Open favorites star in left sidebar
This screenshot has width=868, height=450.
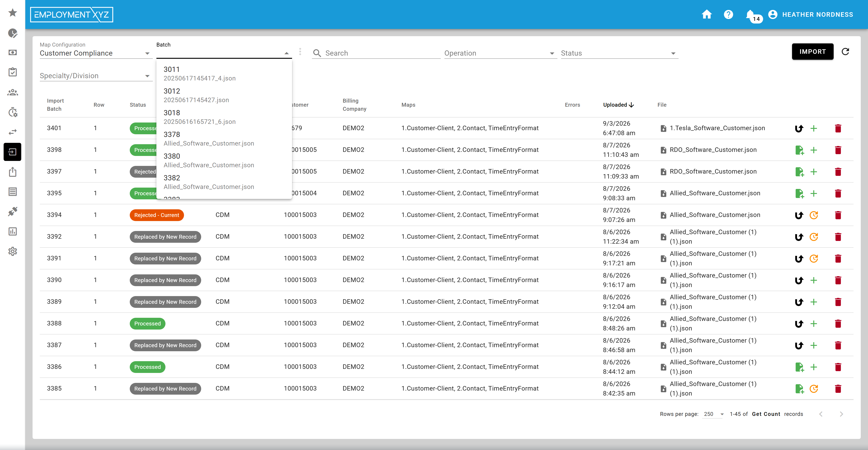[x=12, y=13]
